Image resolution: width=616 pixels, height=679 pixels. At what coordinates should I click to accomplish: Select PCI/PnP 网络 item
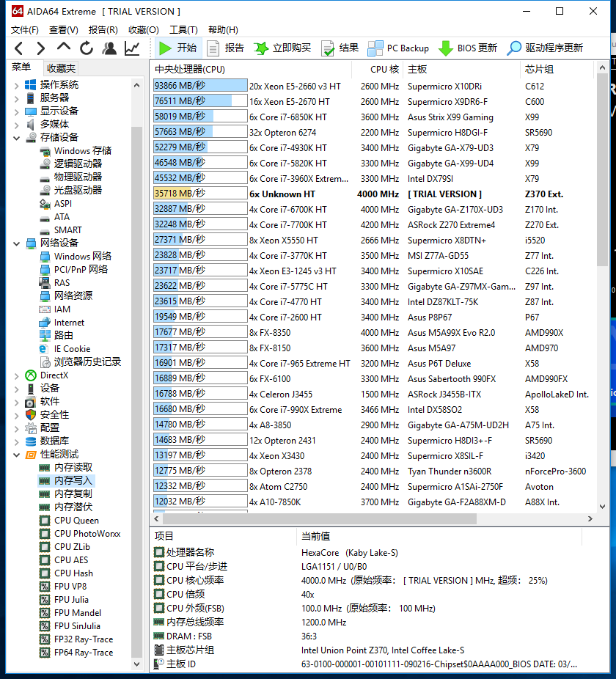tap(81, 269)
